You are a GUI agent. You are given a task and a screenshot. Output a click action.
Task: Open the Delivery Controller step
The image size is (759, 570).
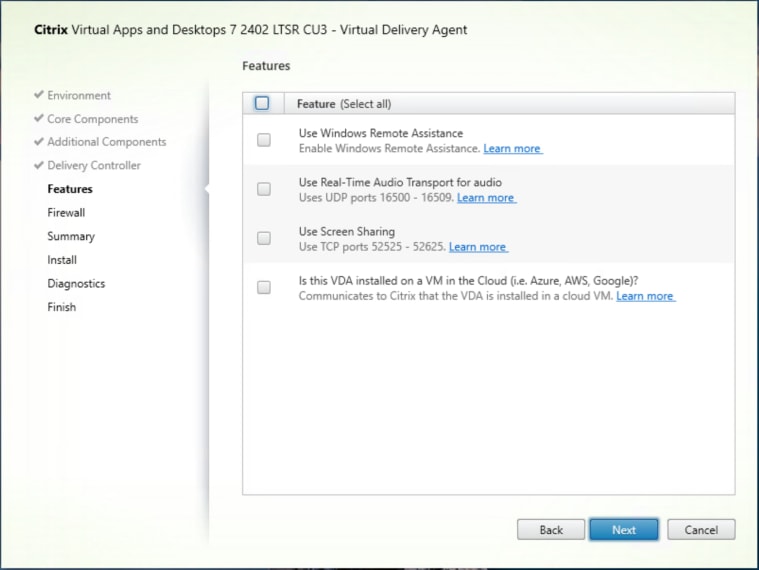[x=94, y=165]
